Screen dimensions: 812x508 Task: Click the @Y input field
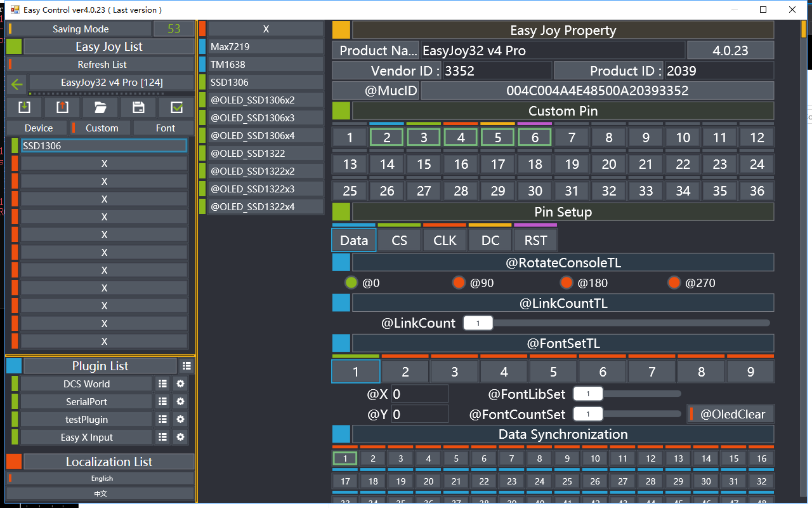[419, 414]
